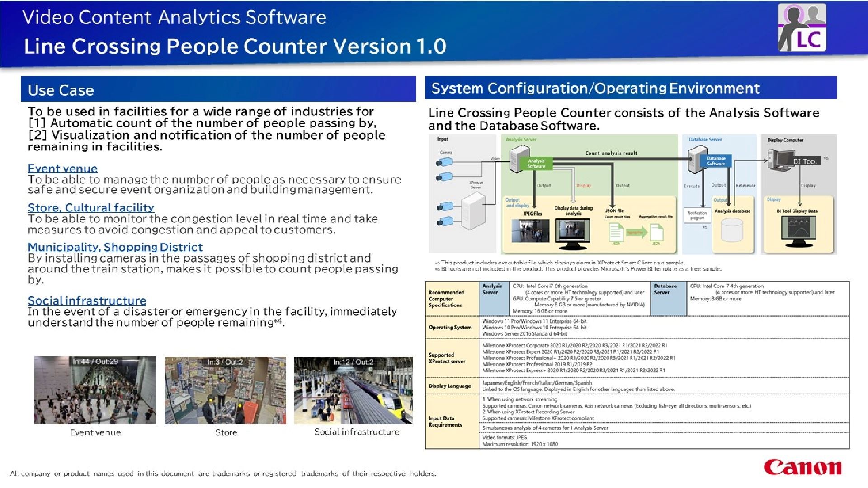Screen dimensions: 868x488
Task: Click the Notification program box
Action: (x=697, y=215)
